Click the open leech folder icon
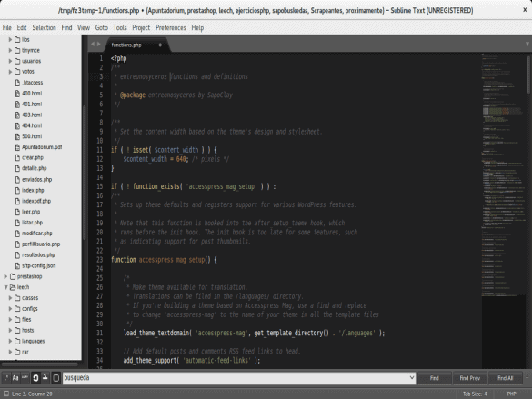Image resolution: width=532 pixels, height=399 pixels. coord(13,287)
